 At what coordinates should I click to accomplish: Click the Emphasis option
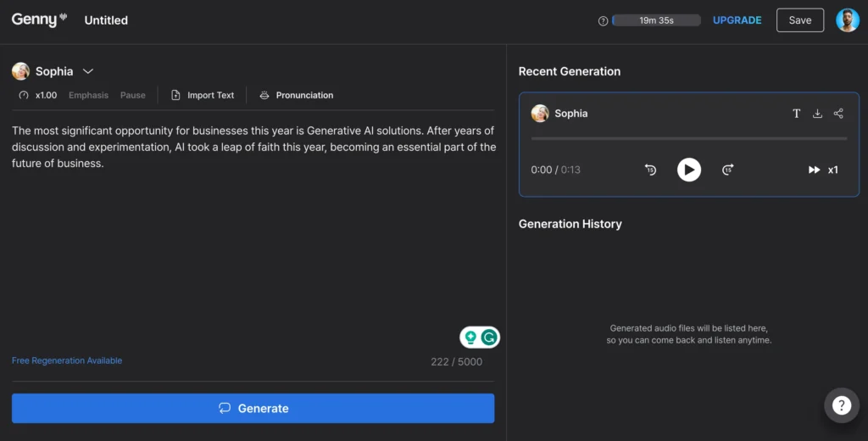[88, 95]
